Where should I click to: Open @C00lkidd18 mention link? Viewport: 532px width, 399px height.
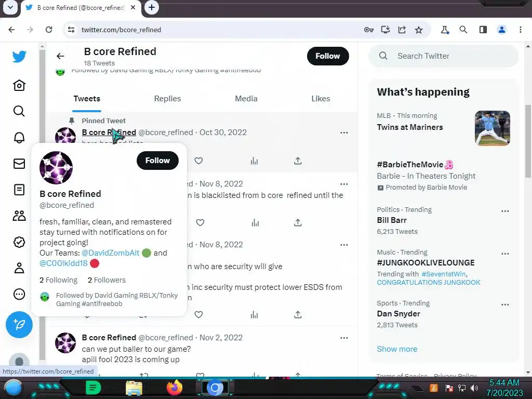(63, 263)
